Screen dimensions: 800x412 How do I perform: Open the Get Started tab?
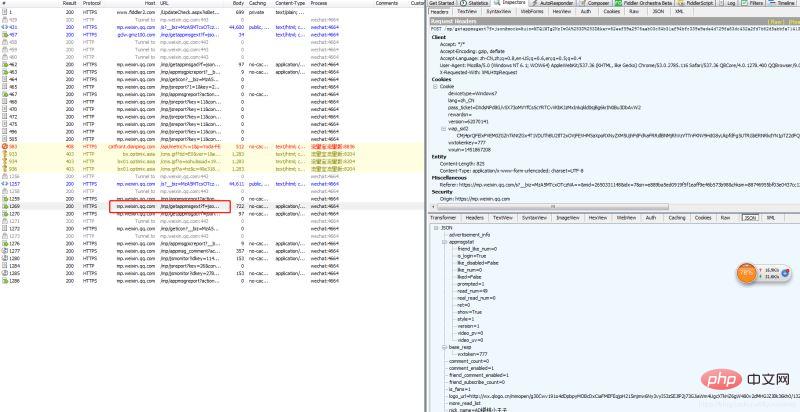442,3
